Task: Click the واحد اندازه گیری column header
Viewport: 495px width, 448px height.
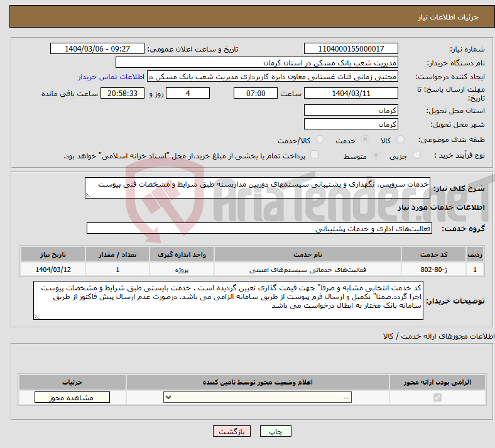Action: pos(182,254)
